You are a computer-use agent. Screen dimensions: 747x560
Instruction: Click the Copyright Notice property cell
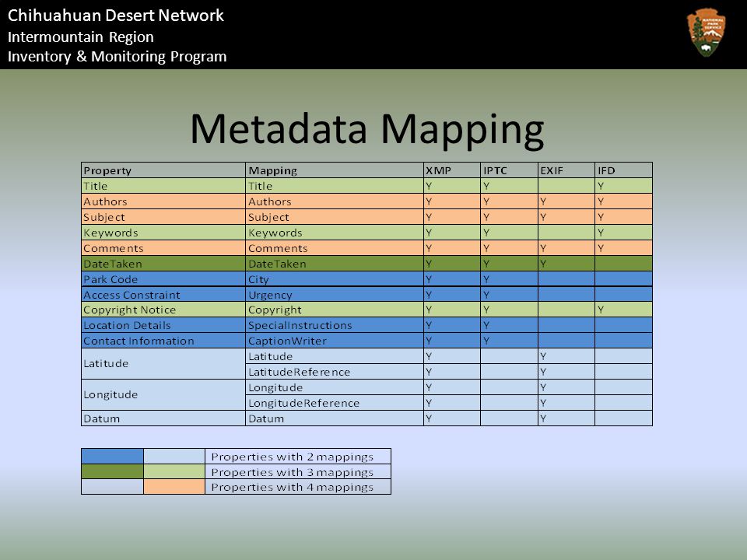163,310
